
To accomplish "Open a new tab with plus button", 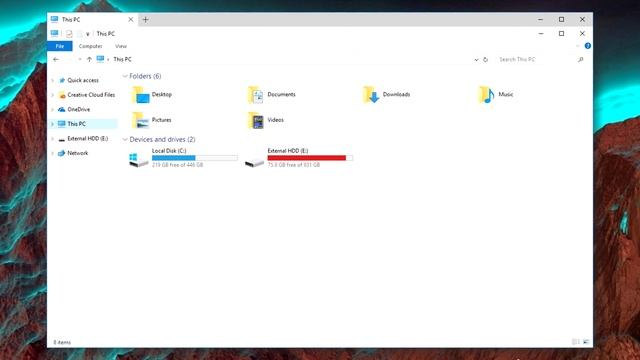I will pos(146,20).
